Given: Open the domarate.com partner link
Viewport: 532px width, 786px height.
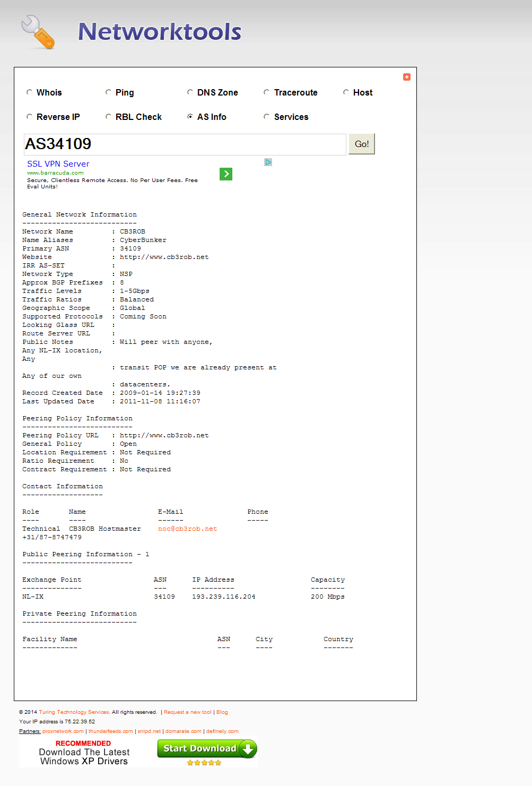Looking at the screenshot, I should tap(184, 731).
